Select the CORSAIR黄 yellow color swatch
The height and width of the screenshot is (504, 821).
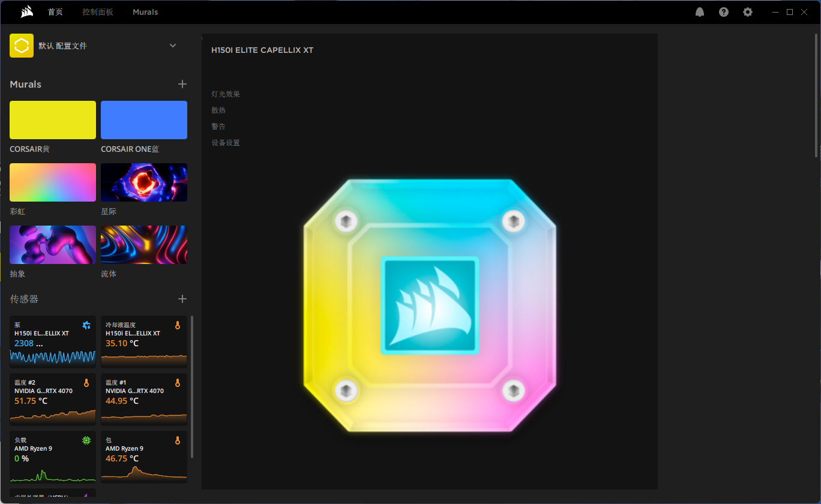point(52,119)
